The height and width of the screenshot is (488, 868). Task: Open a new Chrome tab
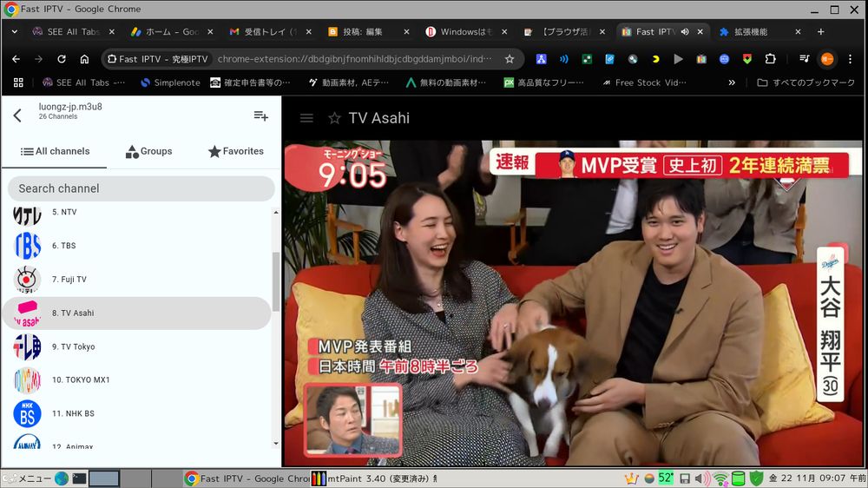tap(821, 31)
